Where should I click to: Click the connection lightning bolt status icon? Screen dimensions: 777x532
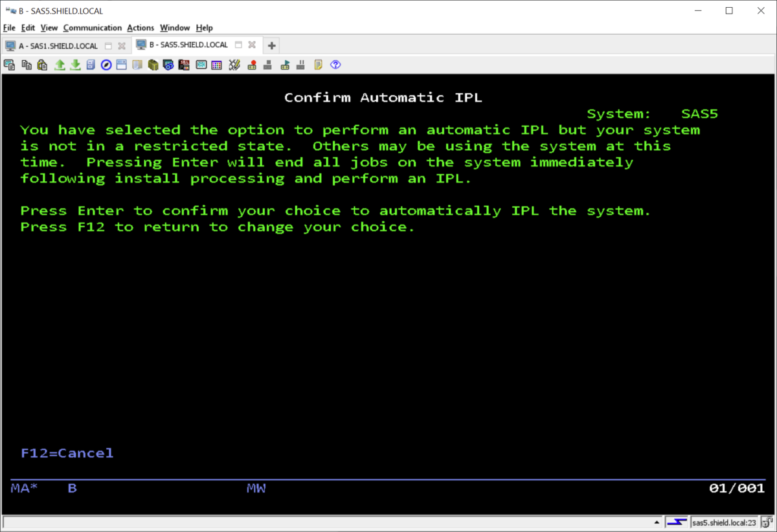click(x=677, y=522)
